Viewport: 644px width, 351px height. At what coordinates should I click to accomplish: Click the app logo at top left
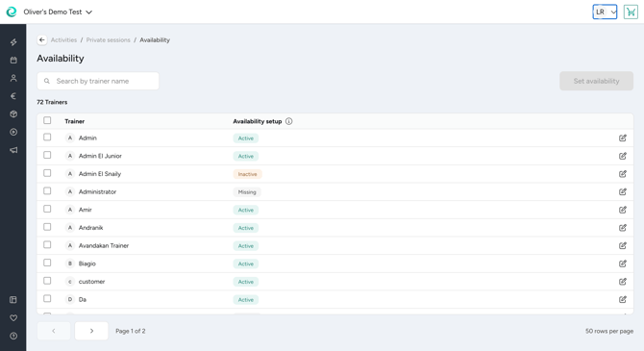pyautogui.click(x=12, y=12)
